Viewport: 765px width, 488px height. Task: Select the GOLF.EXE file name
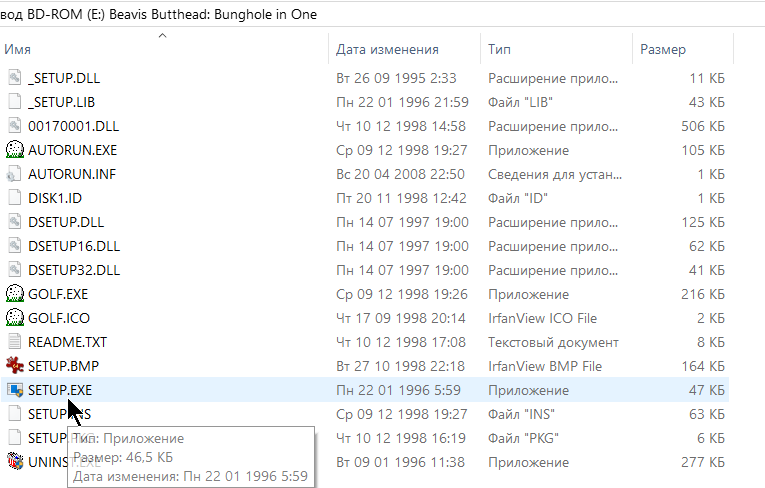click(x=58, y=294)
